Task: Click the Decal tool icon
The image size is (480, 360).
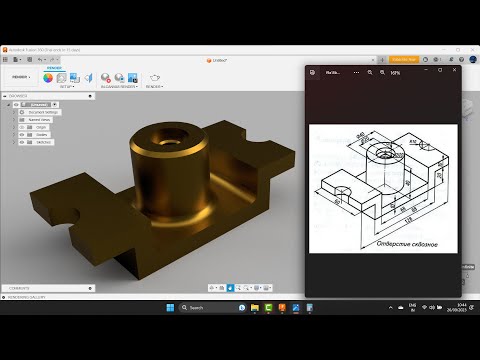Action: (x=75, y=78)
